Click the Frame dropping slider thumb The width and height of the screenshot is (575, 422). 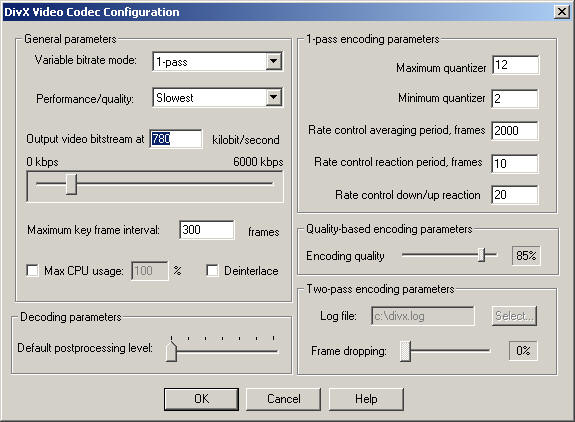coord(405,351)
